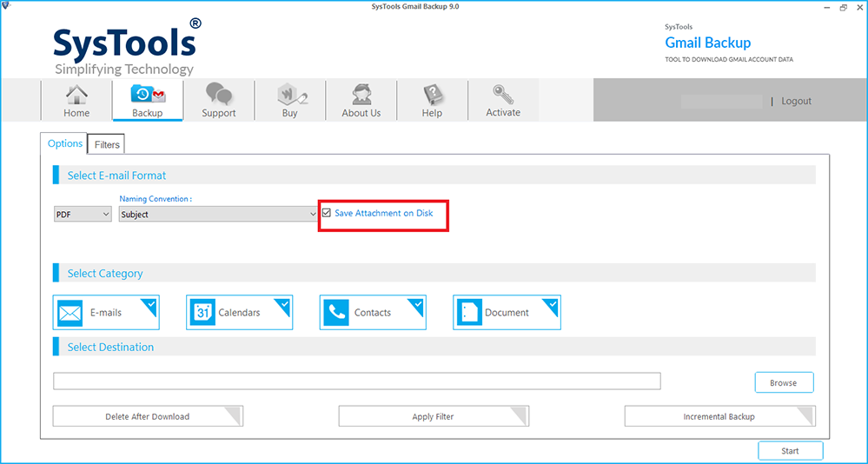Expand the Naming Convention Subject dropdown
This screenshot has width=868, height=464.
click(x=218, y=215)
